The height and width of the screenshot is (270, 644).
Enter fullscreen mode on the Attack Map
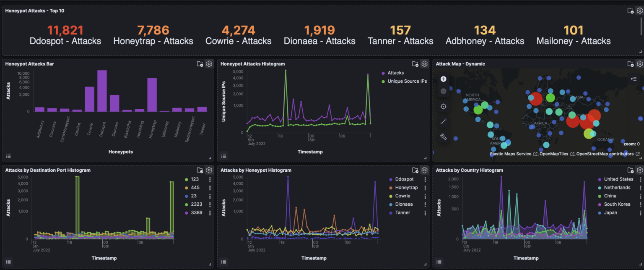(x=443, y=121)
